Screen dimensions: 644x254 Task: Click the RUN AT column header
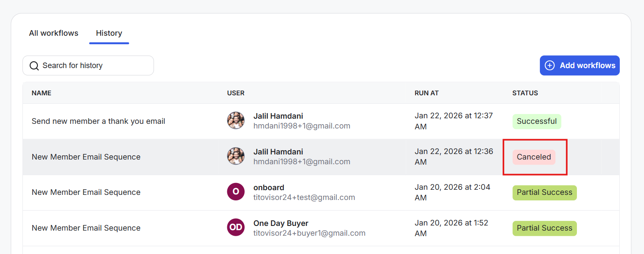[x=427, y=93]
